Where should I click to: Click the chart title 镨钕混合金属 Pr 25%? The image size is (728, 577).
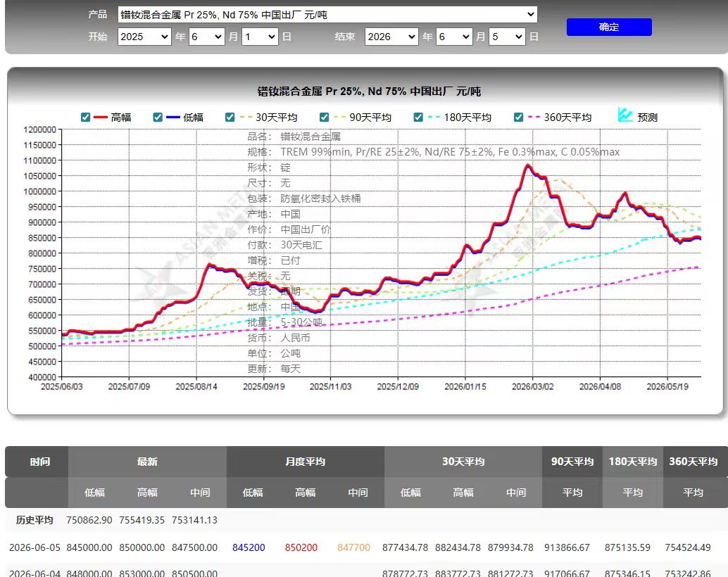(369, 91)
